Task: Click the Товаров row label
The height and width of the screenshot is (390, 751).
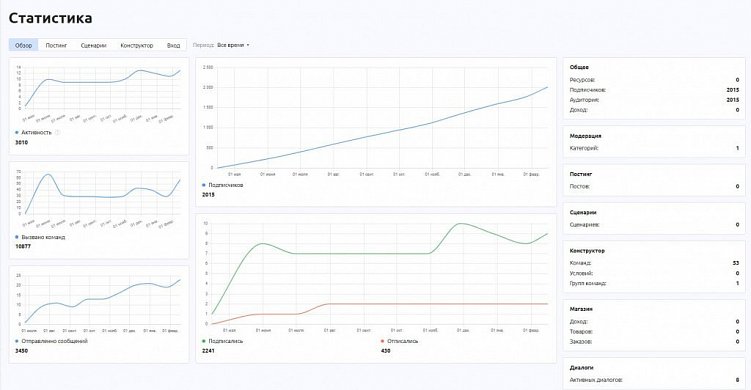Action: click(x=581, y=332)
